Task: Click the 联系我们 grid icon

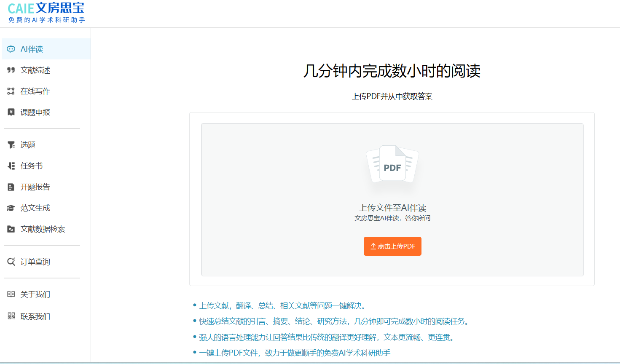Action: click(12, 316)
